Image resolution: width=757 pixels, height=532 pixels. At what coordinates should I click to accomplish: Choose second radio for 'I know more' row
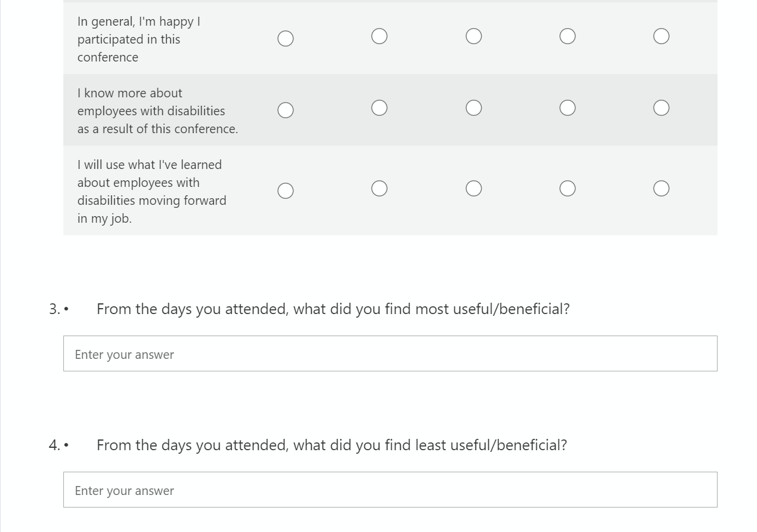(379, 108)
